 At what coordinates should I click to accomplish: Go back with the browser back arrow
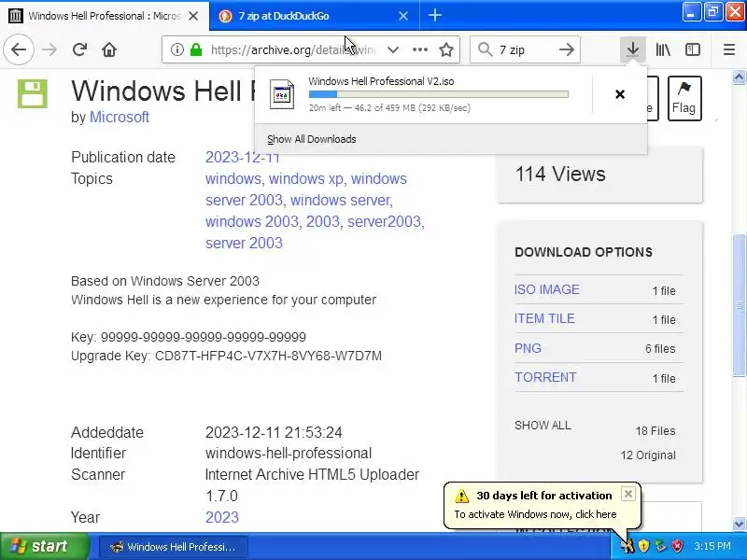(19, 49)
